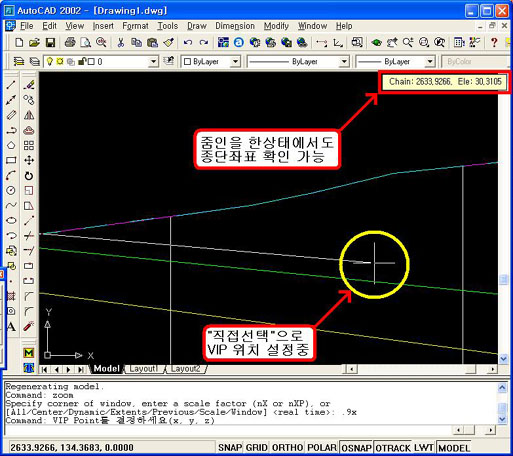Screen dimensions: 513x456
Task: Click the command line input field
Action: point(228,430)
